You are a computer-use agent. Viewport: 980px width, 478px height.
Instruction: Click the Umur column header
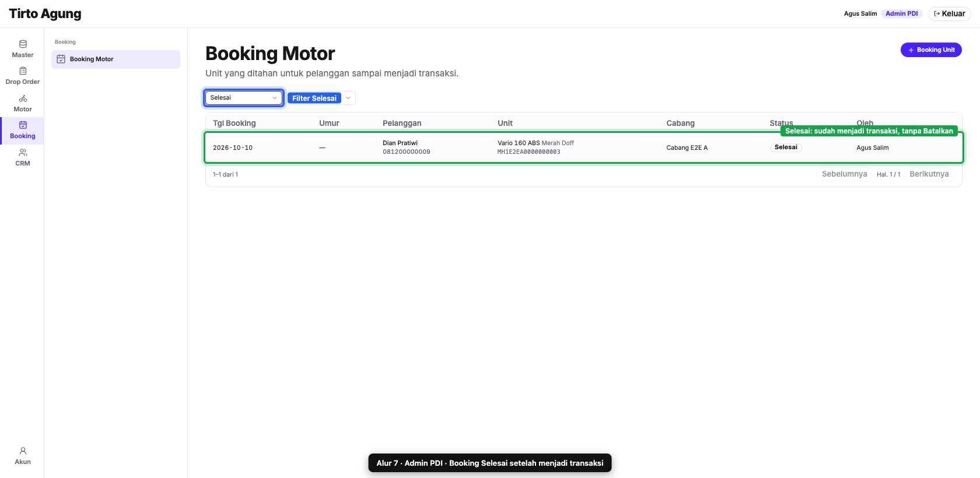coord(329,123)
